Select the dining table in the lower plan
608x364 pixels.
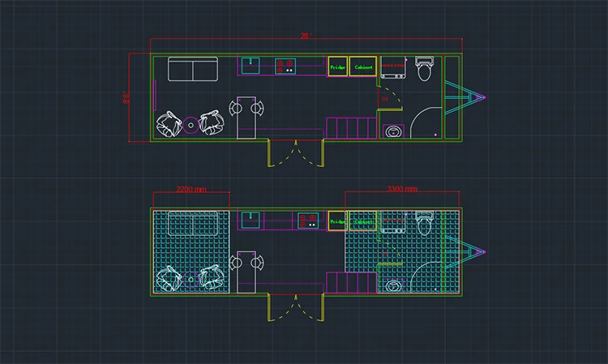tap(246, 272)
